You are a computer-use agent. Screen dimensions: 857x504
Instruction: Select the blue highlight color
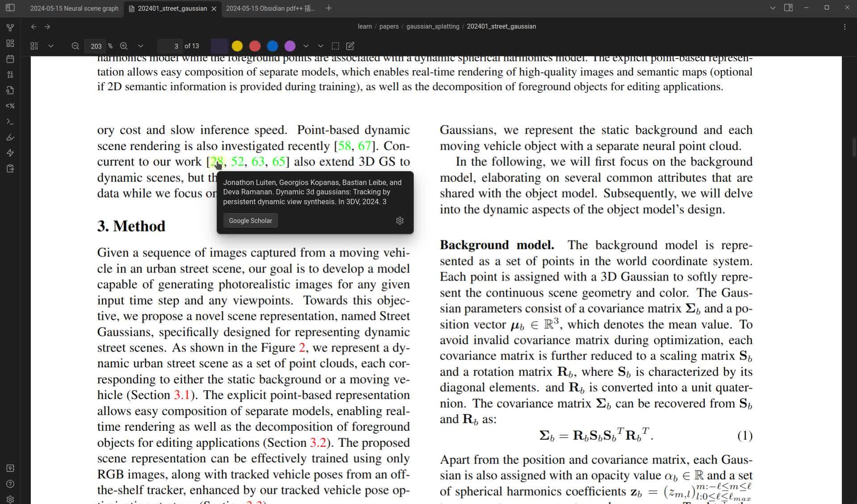[x=272, y=46]
